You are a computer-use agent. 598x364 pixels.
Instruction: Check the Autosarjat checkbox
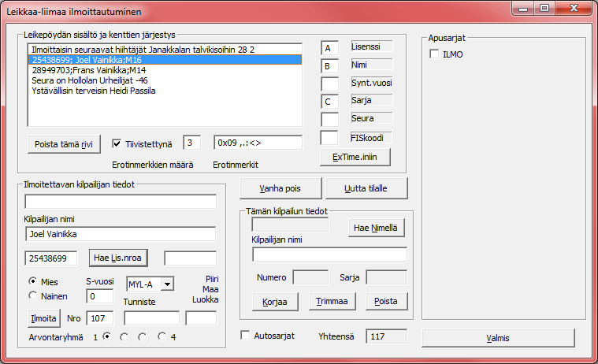[246, 336]
